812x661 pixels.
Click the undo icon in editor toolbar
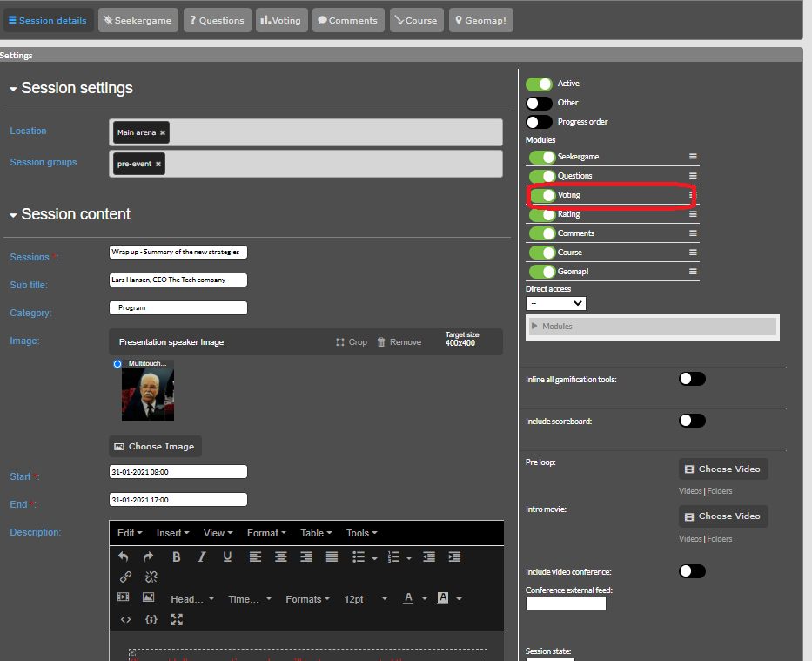(x=123, y=556)
